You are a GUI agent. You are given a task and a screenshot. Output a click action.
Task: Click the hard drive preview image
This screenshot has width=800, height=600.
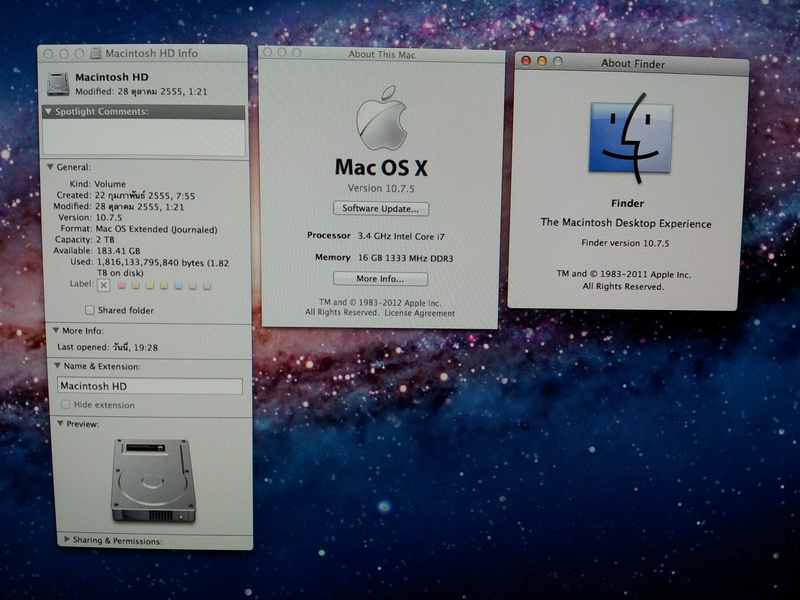tap(154, 480)
